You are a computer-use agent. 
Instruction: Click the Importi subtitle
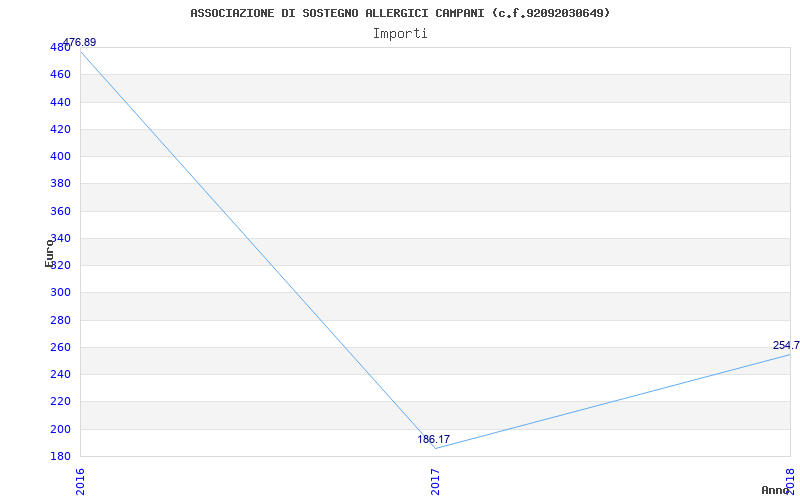400,34
